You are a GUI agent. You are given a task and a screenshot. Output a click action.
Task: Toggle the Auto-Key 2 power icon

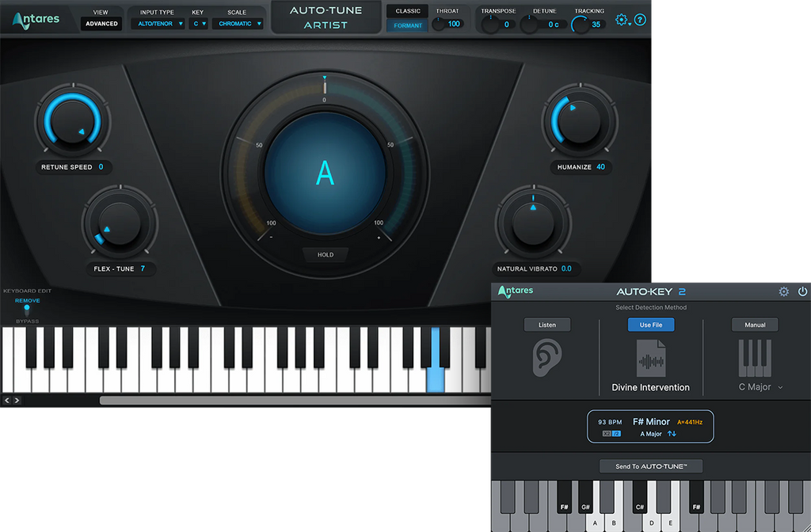coord(802,291)
